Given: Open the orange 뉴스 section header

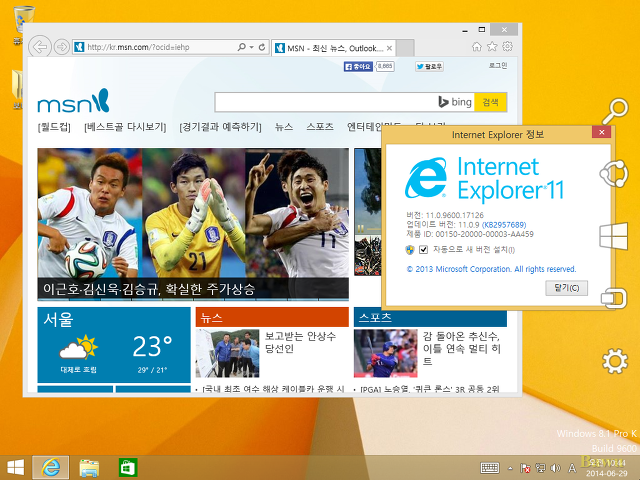Looking at the screenshot, I should click(272, 318).
